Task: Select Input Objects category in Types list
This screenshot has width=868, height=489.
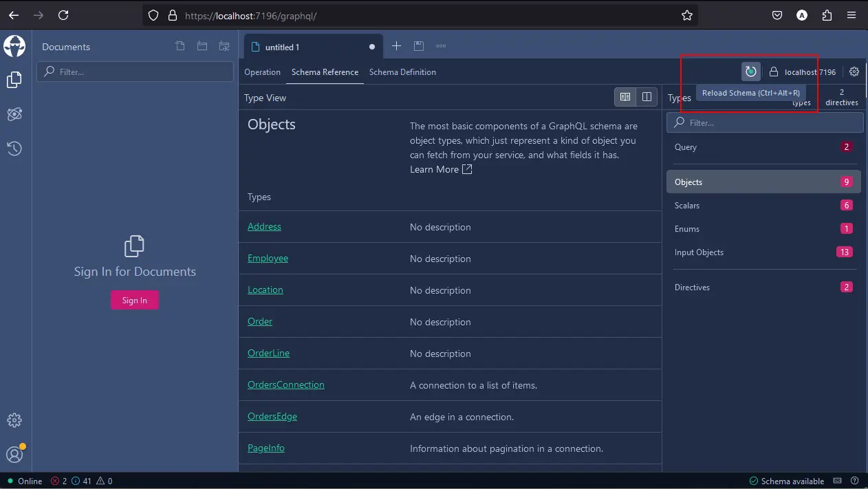Action: 763,252
